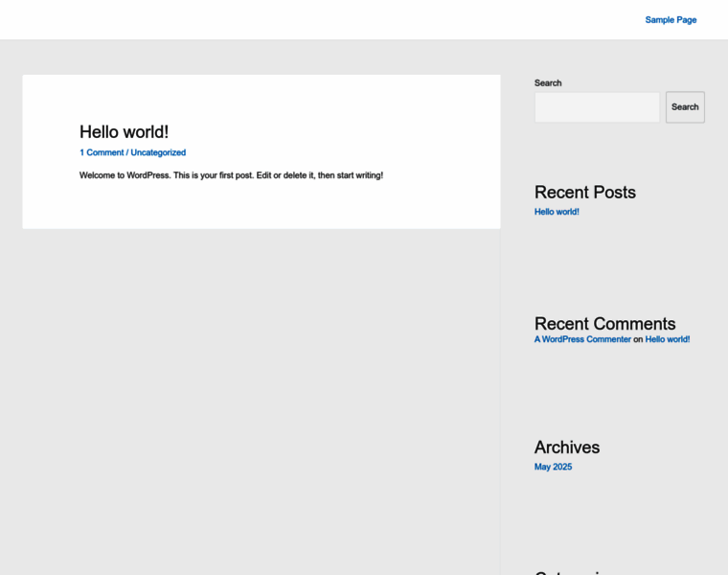Click the Search button
Image resolution: width=728 pixels, height=575 pixels.
click(685, 107)
